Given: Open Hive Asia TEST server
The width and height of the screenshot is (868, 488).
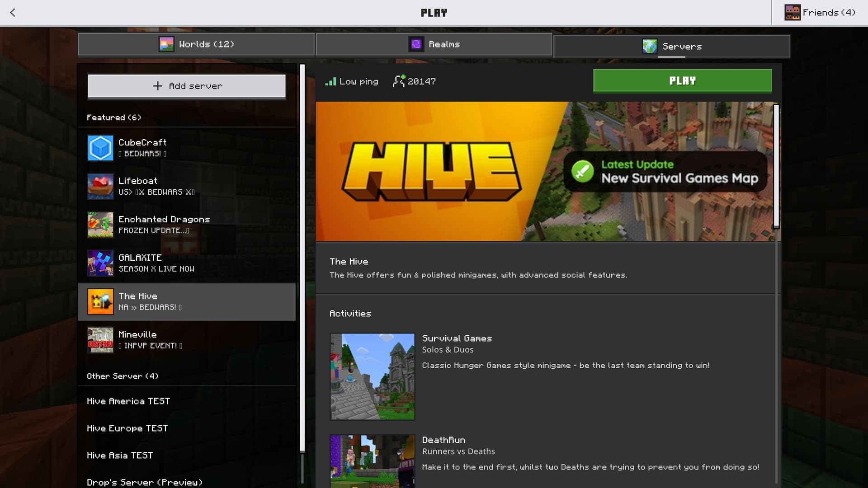Looking at the screenshot, I should tap(187, 455).
